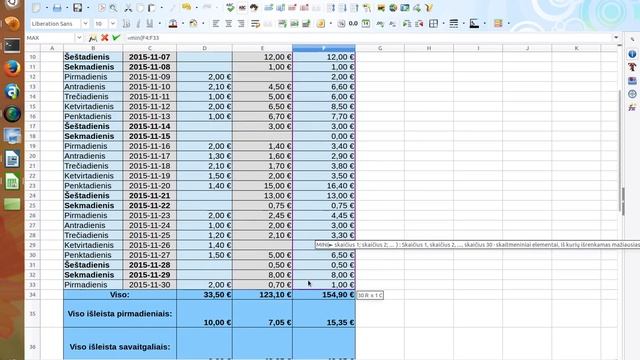Launch Firefox from the Ubuntu dock
Screen dimensions: 640x360
tap(12, 68)
